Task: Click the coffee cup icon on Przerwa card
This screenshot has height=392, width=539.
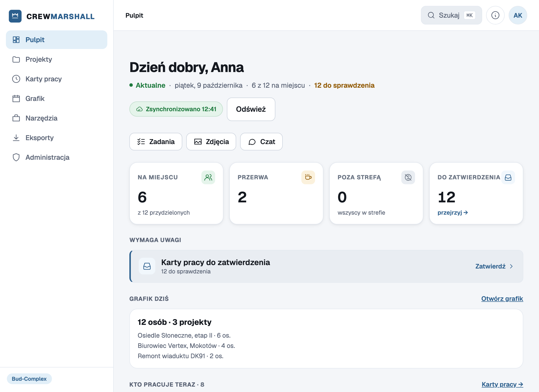Action: [308, 177]
